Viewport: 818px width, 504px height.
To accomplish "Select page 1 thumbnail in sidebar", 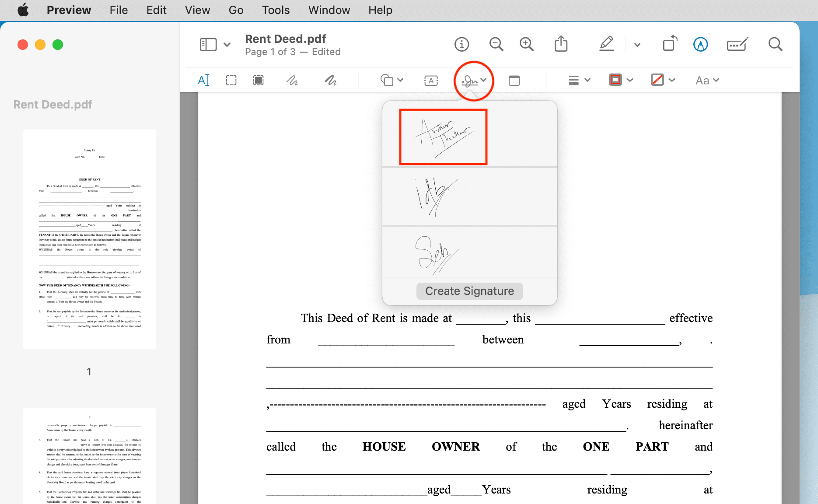I will coord(90,239).
